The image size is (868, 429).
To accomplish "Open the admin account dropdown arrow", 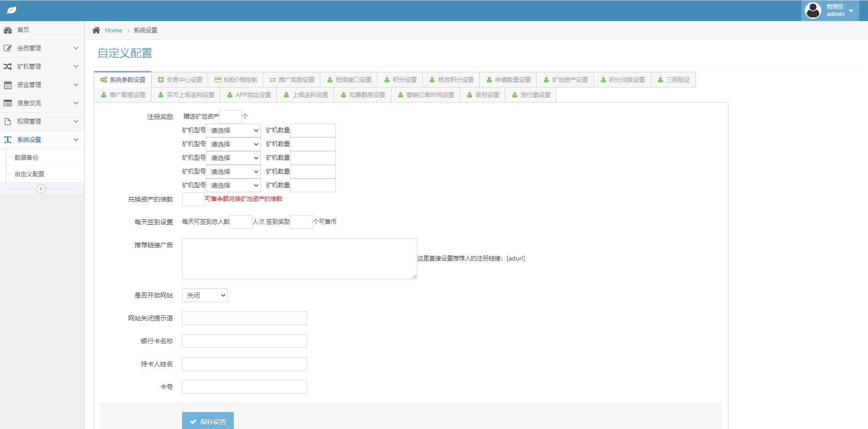I will coord(851,11).
